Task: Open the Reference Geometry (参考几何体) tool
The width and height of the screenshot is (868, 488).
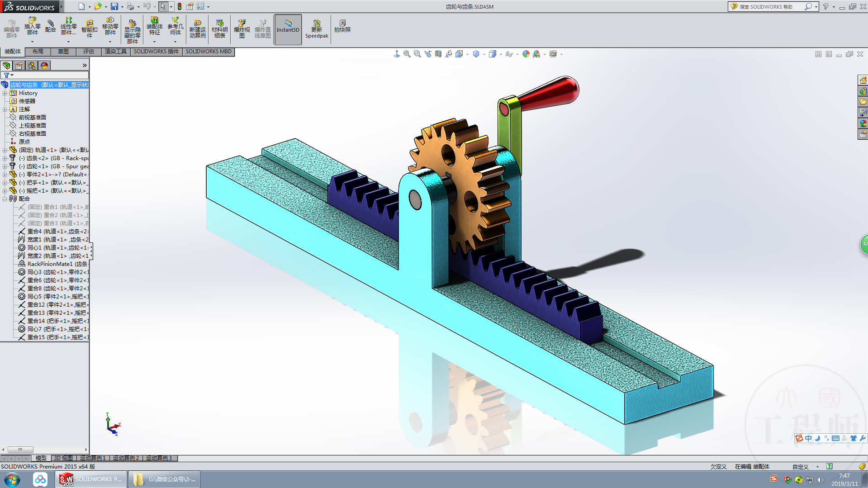Action: pyautogui.click(x=175, y=26)
